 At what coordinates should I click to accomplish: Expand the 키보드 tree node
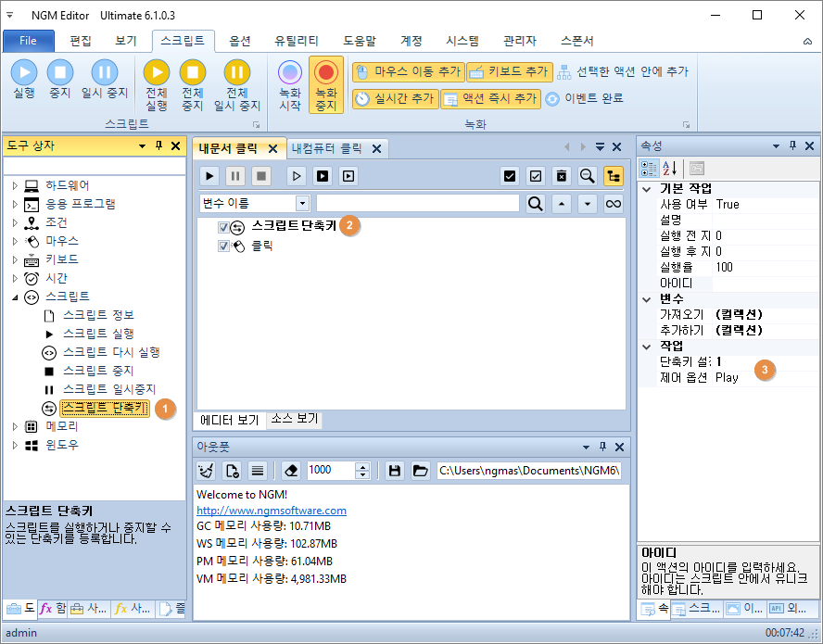pos(15,259)
